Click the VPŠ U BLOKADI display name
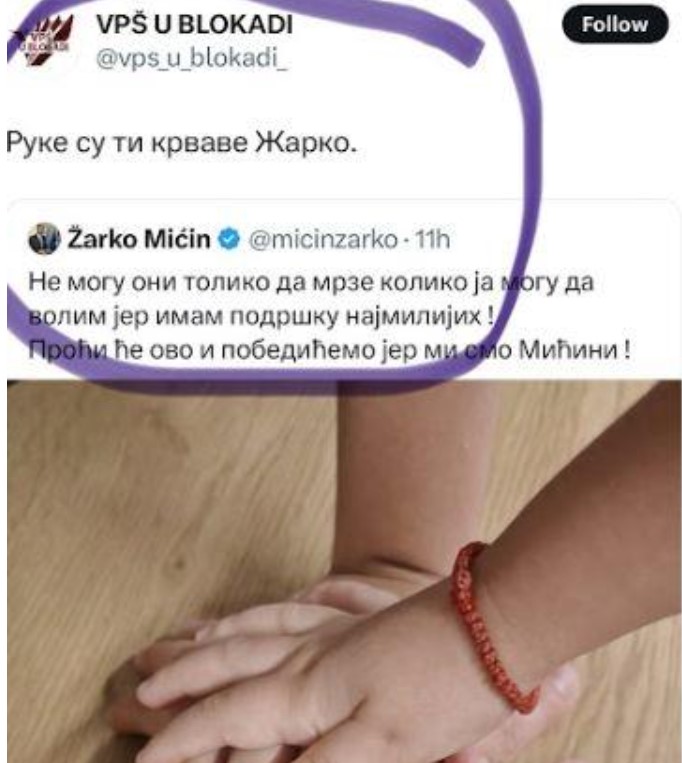This screenshot has width=682, height=763. [194, 24]
